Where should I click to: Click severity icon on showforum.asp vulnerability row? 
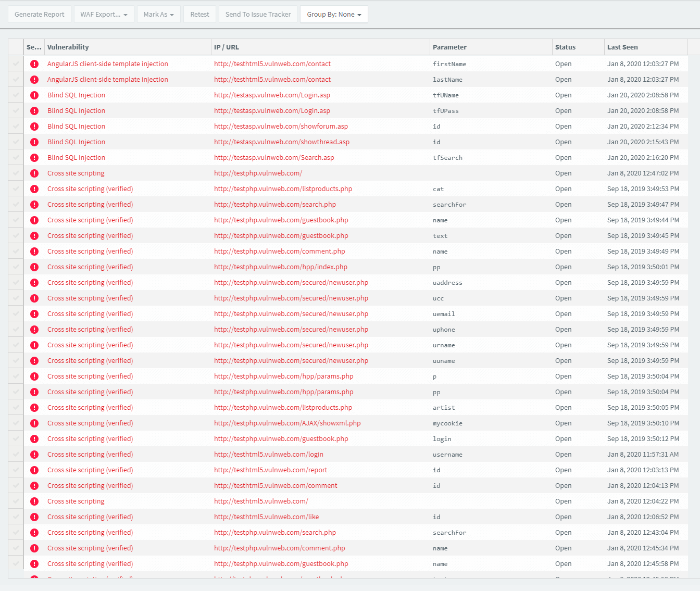(x=34, y=126)
